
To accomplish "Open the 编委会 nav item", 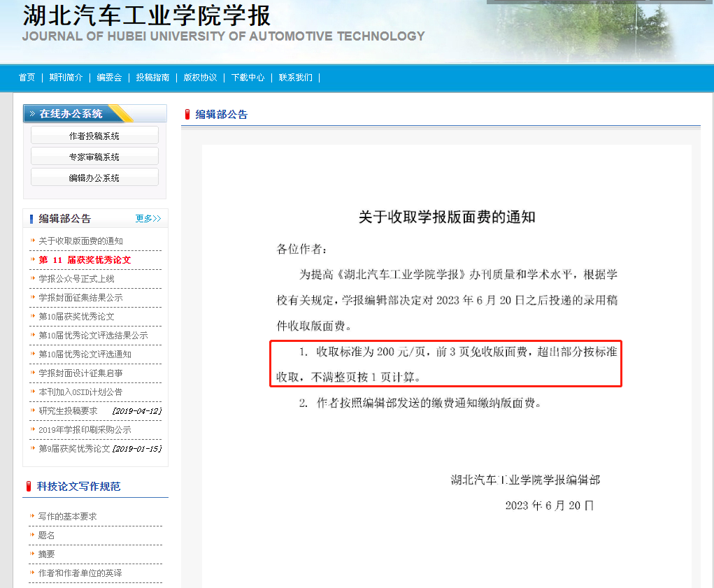I will [109, 78].
